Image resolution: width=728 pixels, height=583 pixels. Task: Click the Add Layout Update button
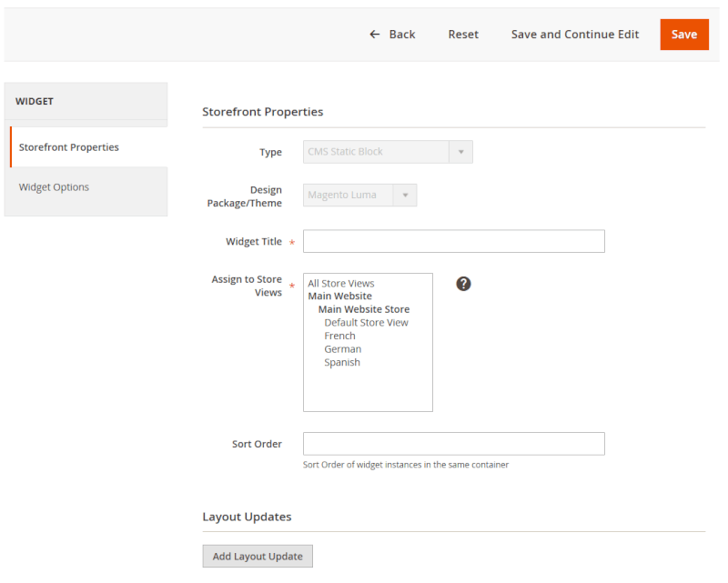(x=258, y=556)
